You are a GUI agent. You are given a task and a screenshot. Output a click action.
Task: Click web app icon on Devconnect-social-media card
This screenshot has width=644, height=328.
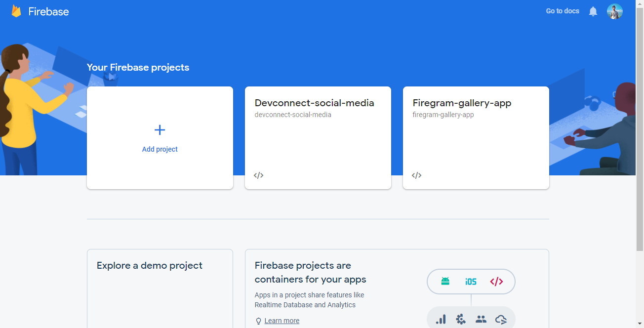(259, 175)
